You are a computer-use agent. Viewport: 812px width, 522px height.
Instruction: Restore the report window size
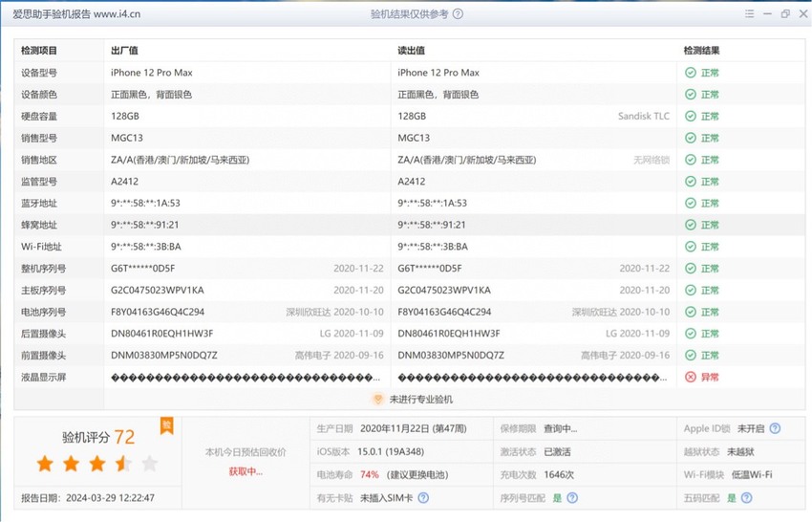(785, 14)
